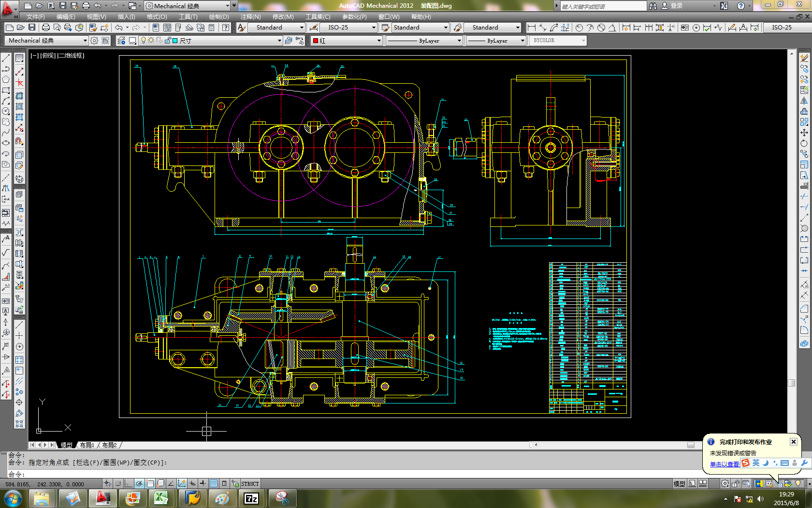Image resolution: width=812 pixels, height=508 pixels.
Task: Click the Plot (printer) icon in standard toolbar
Action: [x=45, y=28]
